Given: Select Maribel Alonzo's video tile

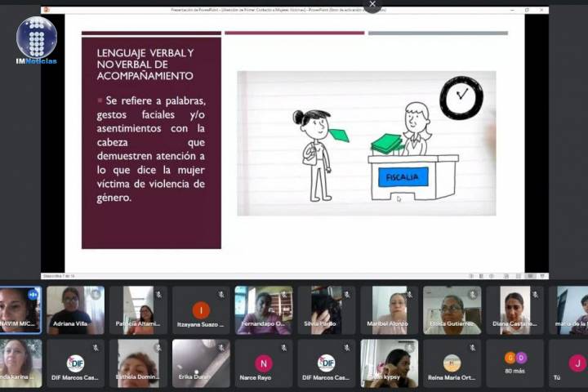Looking at the screenshot, I should [x=389, y=310].
